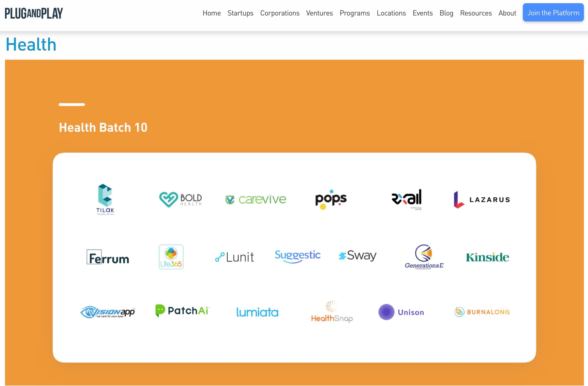This screenshot has height=386, width=588.
Task: Open the Life365 logo
Action: click(171, 257)
